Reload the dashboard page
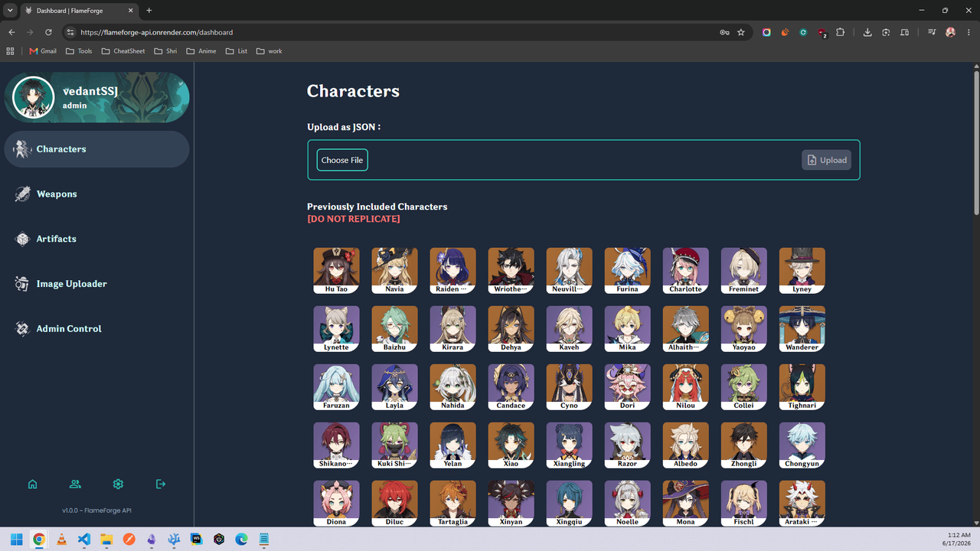 click(x=48, y=32)
